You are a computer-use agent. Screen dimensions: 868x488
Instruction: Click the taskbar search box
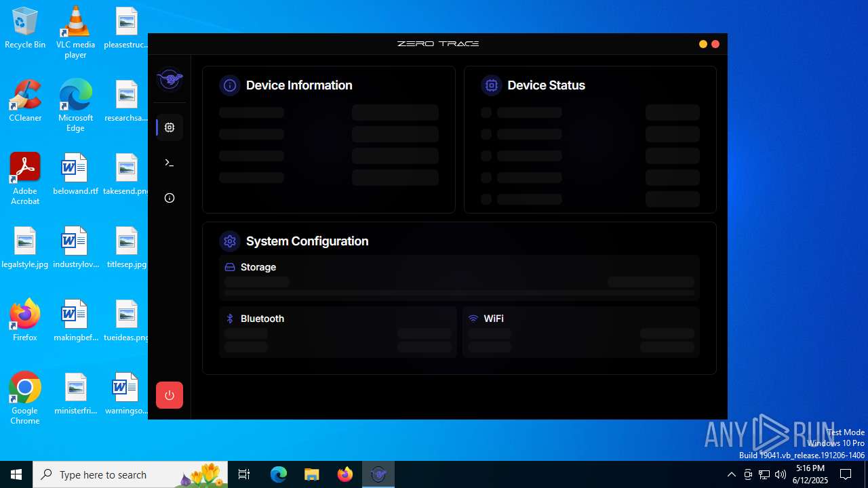[x=130, y=474]
